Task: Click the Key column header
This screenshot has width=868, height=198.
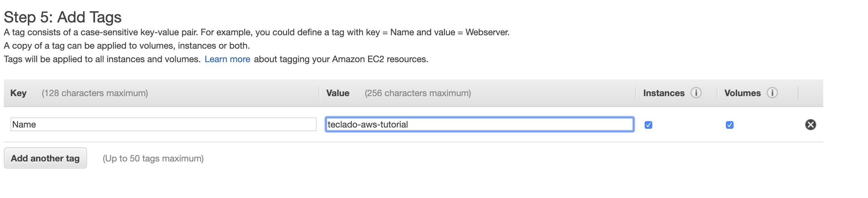Action: pos(18,93)
